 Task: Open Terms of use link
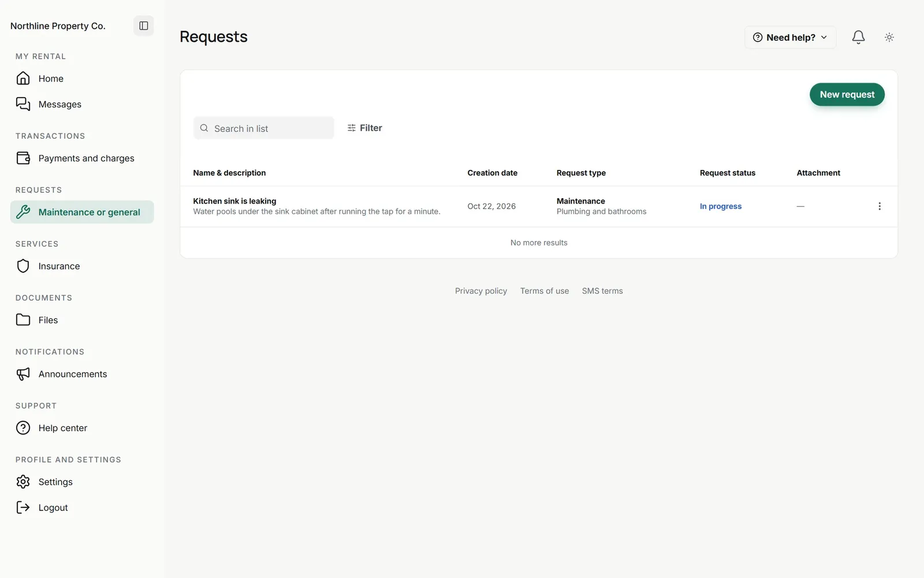click(x=545, y=291)
